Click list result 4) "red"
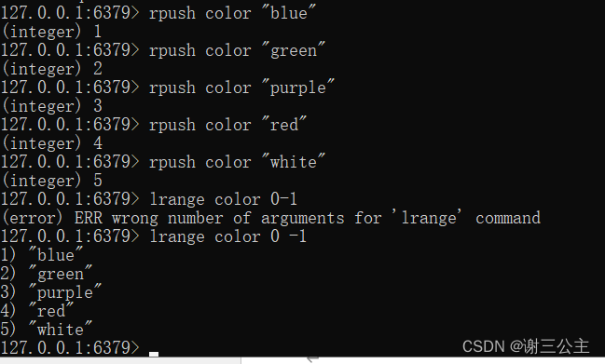 point(37,310)
